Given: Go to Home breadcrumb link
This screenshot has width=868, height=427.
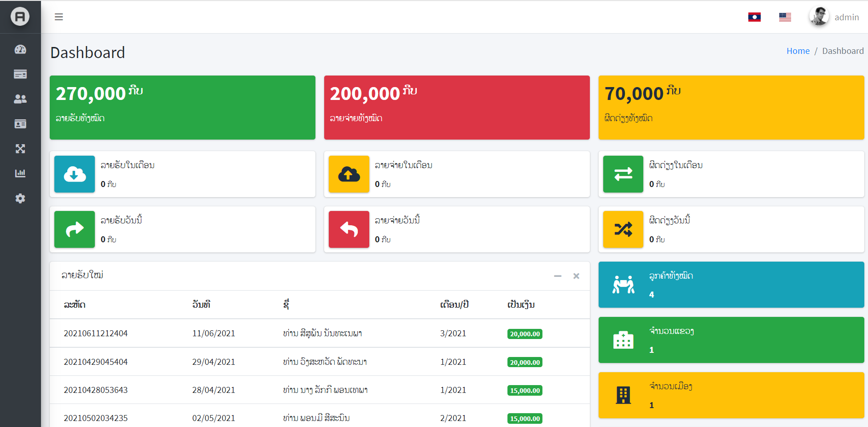Looking at the screenshot, I should click(x=798, y=51).
